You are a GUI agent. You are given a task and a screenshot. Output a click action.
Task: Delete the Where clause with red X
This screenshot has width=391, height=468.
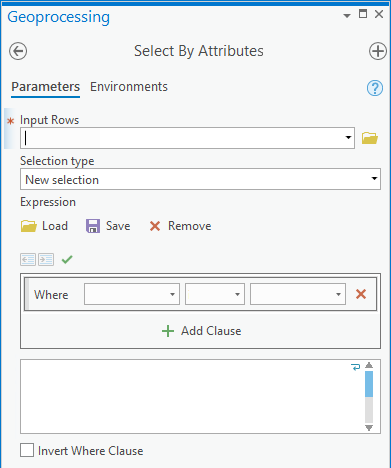[x=361, y=294]
